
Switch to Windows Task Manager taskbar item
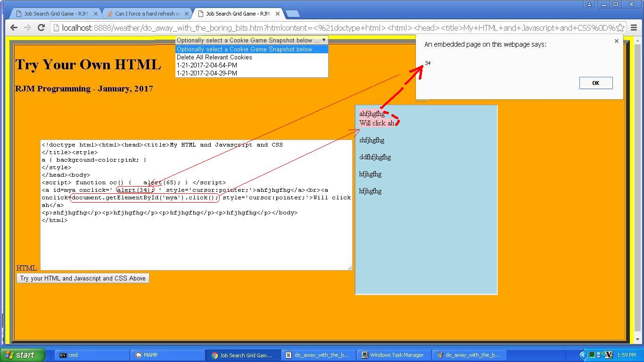(x=393, y=355)
